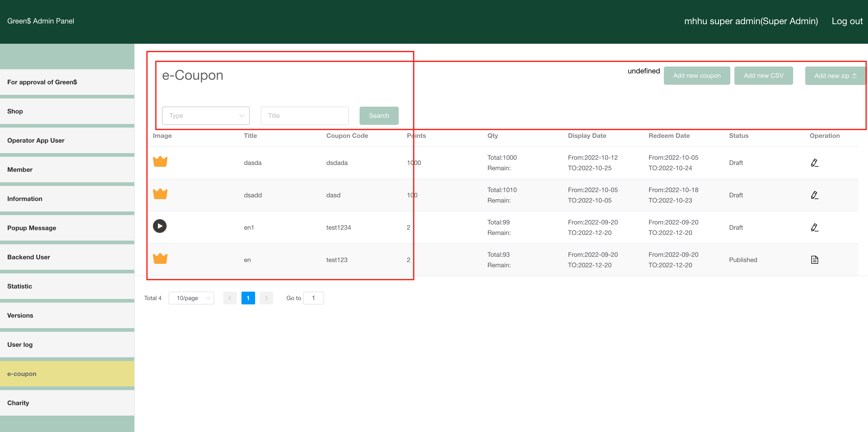
Task: Click the Title search input field
Action: tap(304, 116)
